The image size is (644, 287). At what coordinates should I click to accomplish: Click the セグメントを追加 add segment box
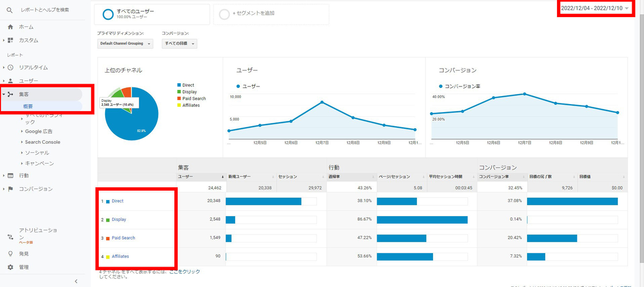click(x=271, y=14)
